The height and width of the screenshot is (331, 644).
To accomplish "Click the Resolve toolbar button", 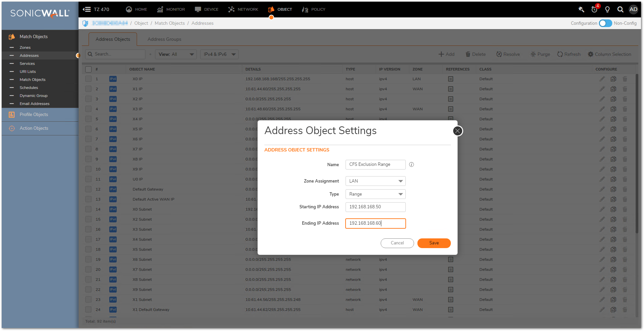I will coord(508,54).
